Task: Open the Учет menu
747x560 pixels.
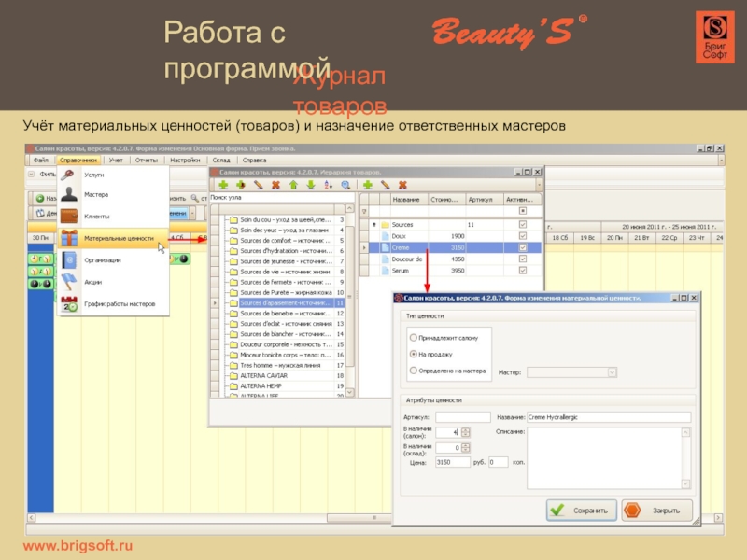Action: click(116, 160)
